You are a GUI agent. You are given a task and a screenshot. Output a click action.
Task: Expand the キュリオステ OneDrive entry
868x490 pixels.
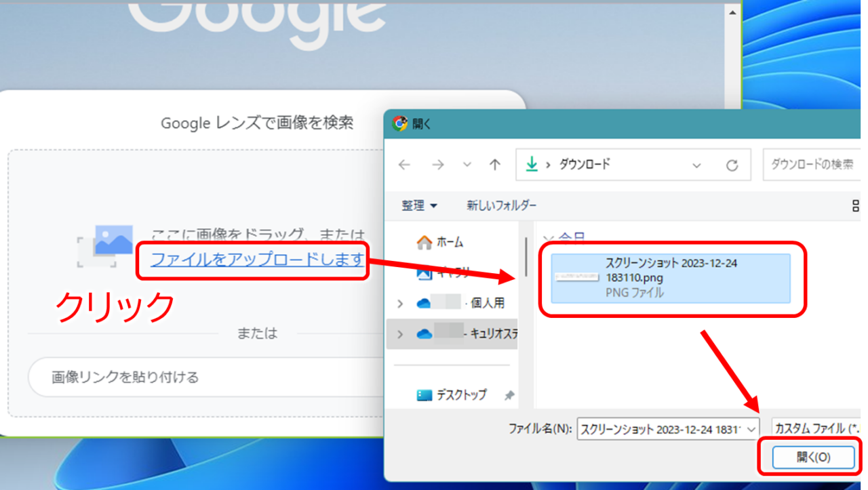point(400,334)
